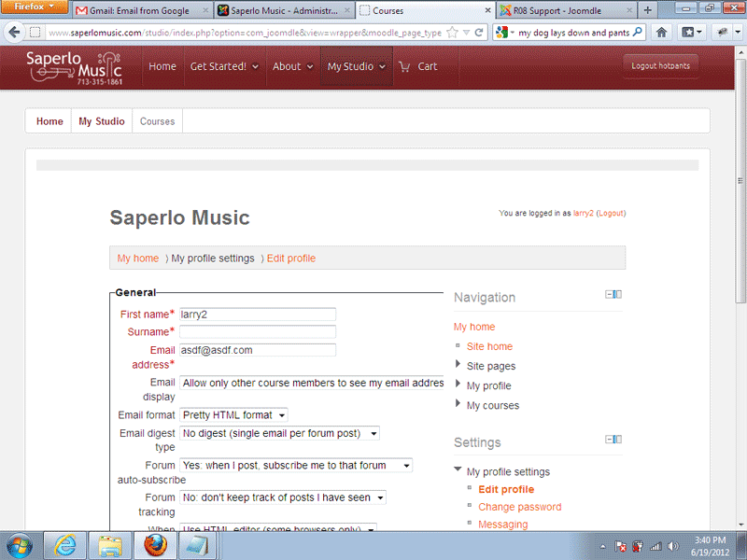Viewport: 747px width, 560px height.
Task: Dock the Settings block to the side
Action: pos(618,439)
